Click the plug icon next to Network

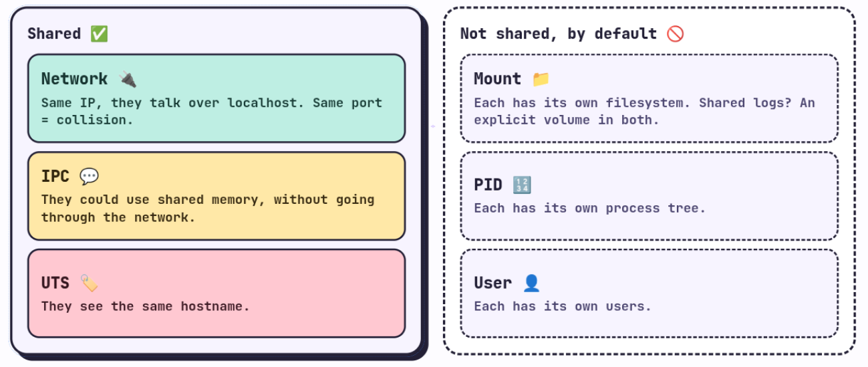tap(128, 79)
